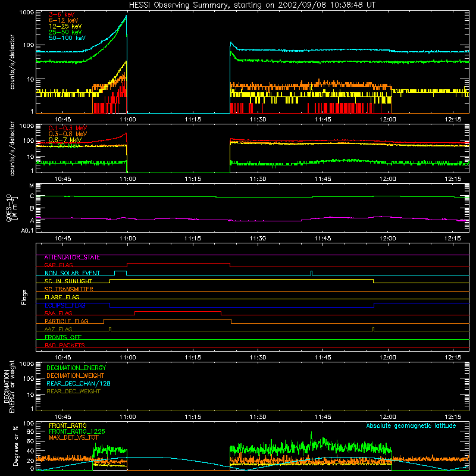Click the MAX_DET_VS_TOT legend label

click(73, 437)
